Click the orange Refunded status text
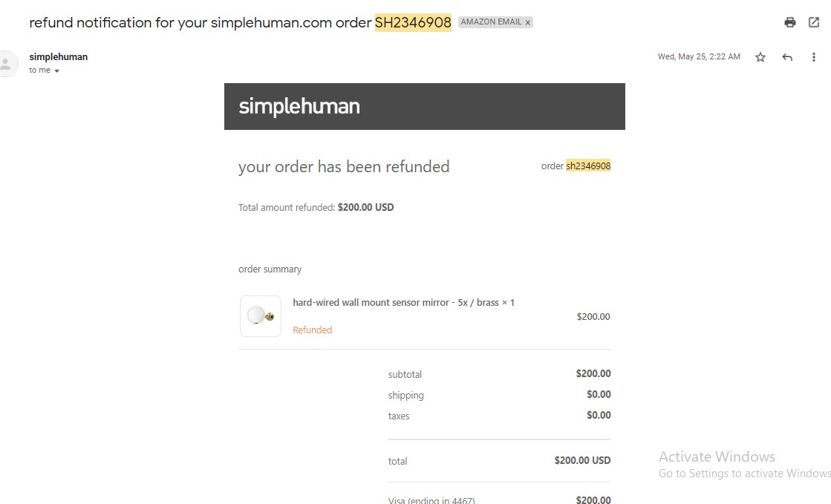The height and width of the screenshot is (504, 831). pos(312,330)
